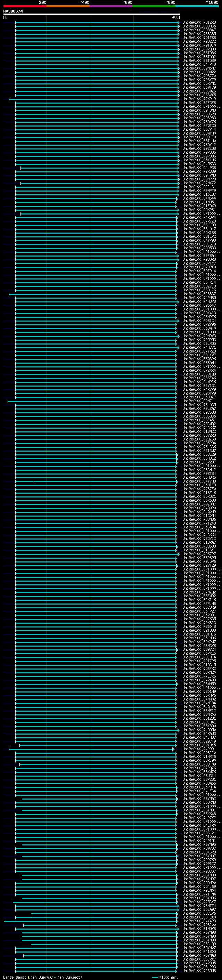Click the alignment bar for UniRef100_Q7X9L9
The width and height of the screenshot is (222, 980).
click(x=94, y=99)
